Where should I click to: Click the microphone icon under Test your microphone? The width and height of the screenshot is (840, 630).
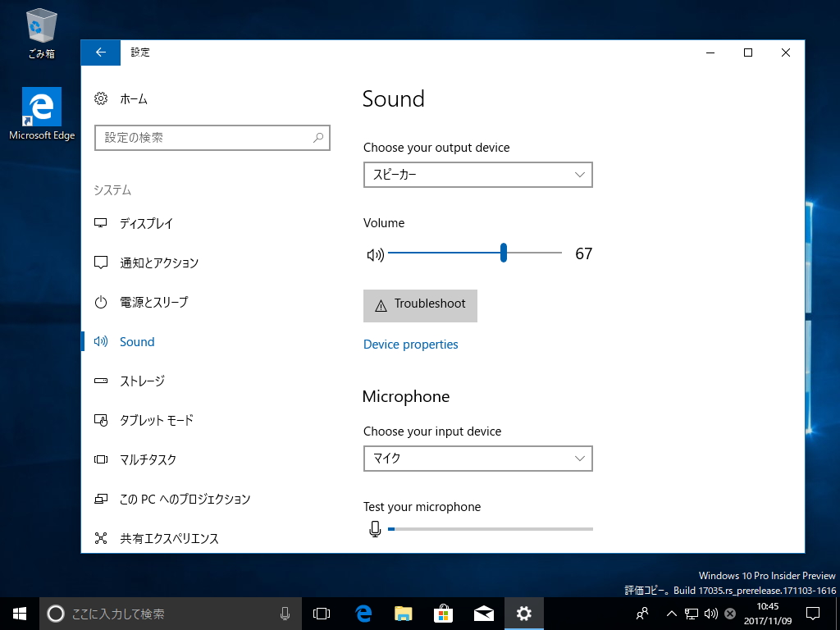tap(375, 529)
